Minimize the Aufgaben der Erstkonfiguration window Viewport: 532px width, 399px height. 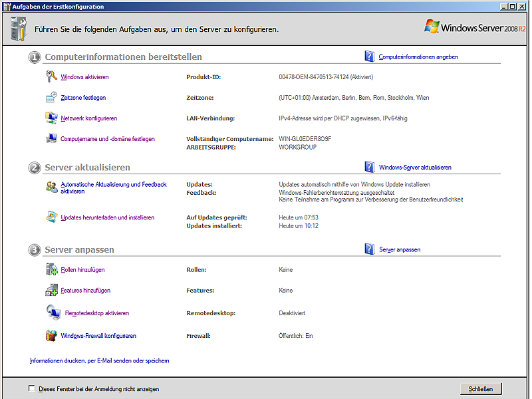click(504, 7)
